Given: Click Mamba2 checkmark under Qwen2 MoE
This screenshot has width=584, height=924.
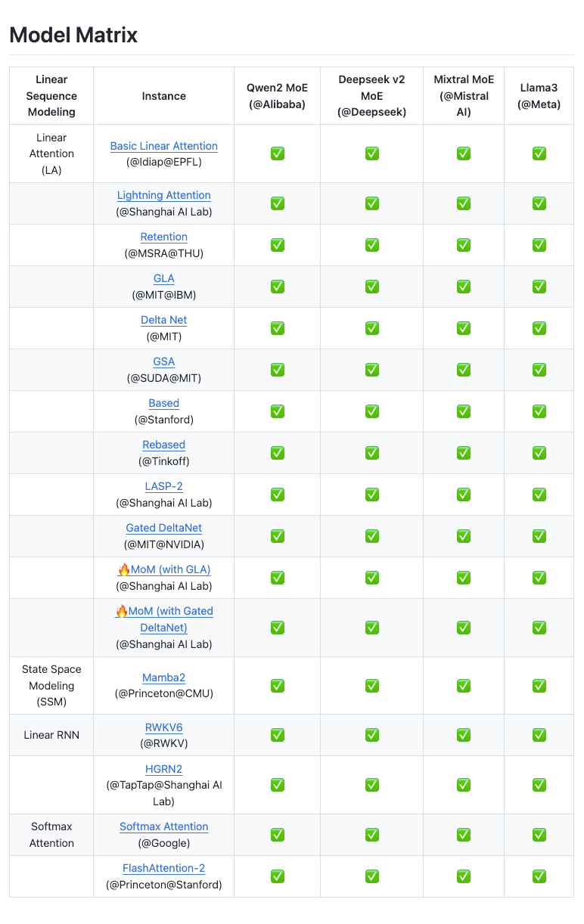Looking at the screenshot, I should 278,685.
